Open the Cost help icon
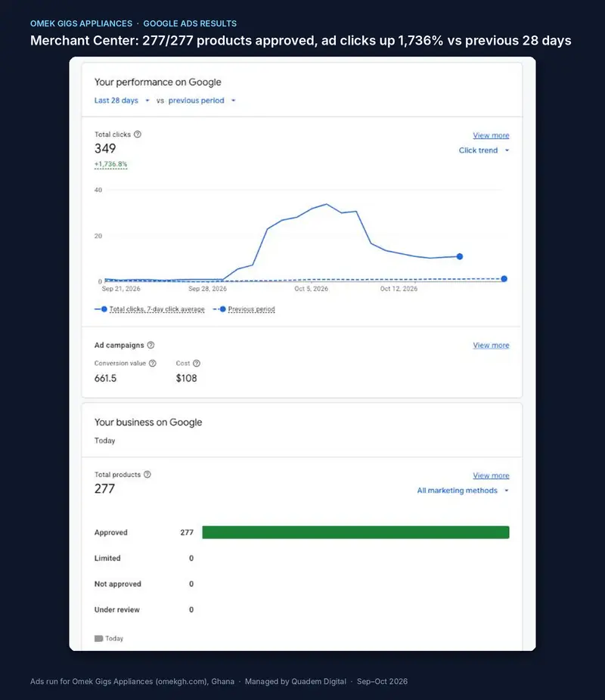 tap(197, 364)
